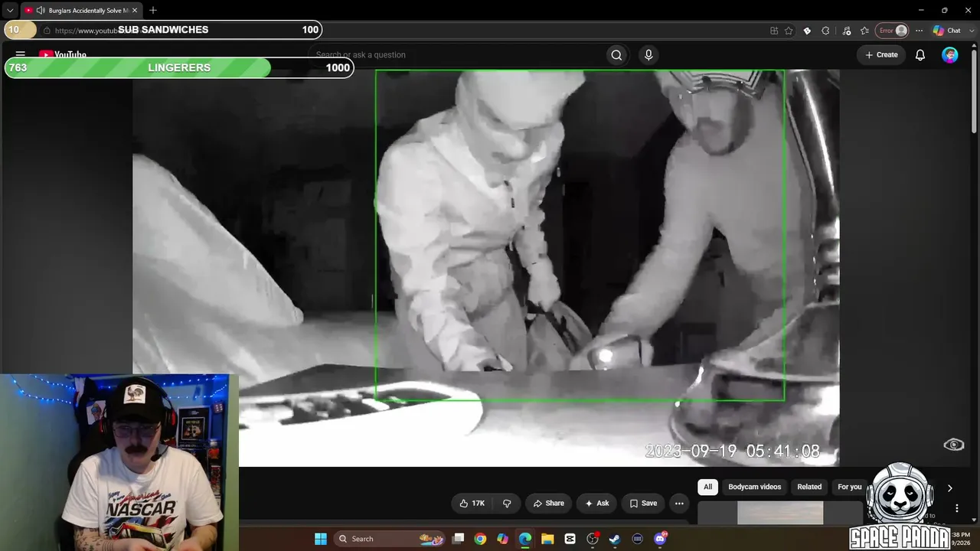
Task: Add this page to favorites with the star
Action: tap(789, 31)
